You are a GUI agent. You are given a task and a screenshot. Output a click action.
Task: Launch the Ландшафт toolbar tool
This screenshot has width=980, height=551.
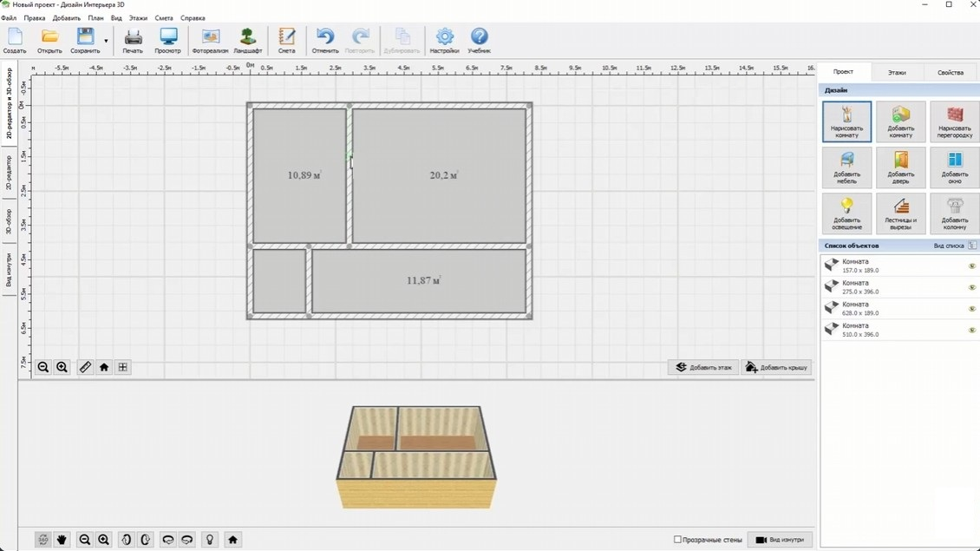point(247,41)
